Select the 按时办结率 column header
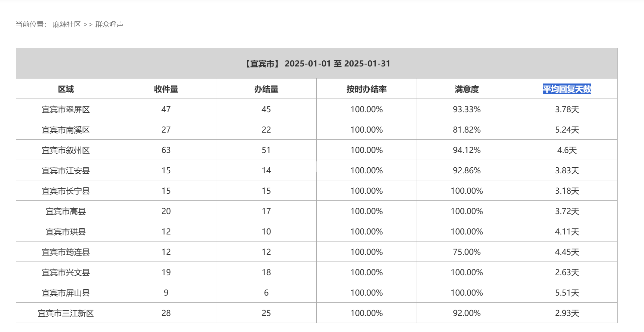 pyautogui.click(x=366, y=89)
